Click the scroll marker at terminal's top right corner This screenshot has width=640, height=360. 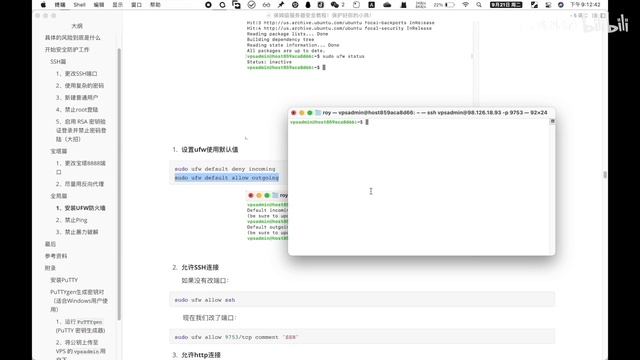pos(553,121)
